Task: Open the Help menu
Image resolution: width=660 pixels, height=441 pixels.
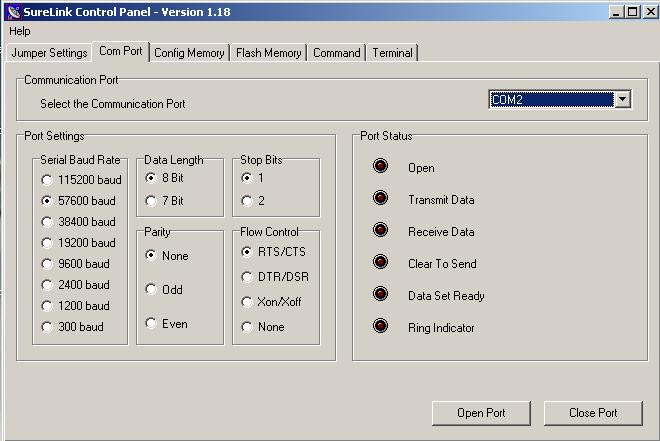Action: tap(19, 31)
